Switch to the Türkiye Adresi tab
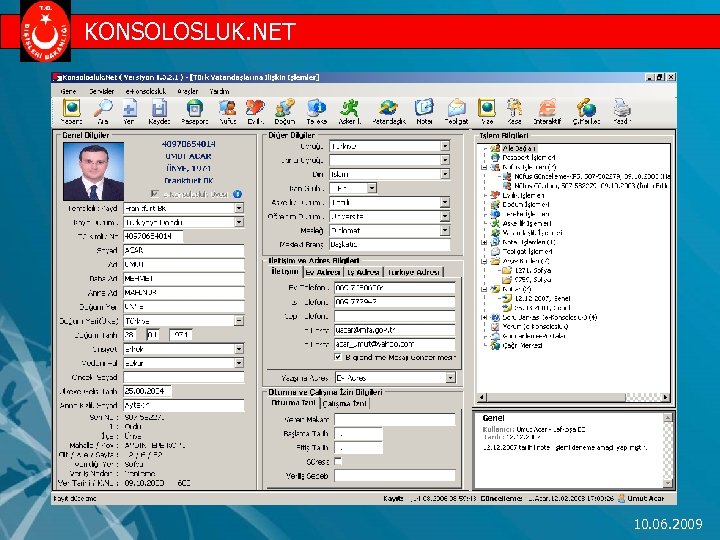Screen dimensions: 720x540 [x=413, y=272]
